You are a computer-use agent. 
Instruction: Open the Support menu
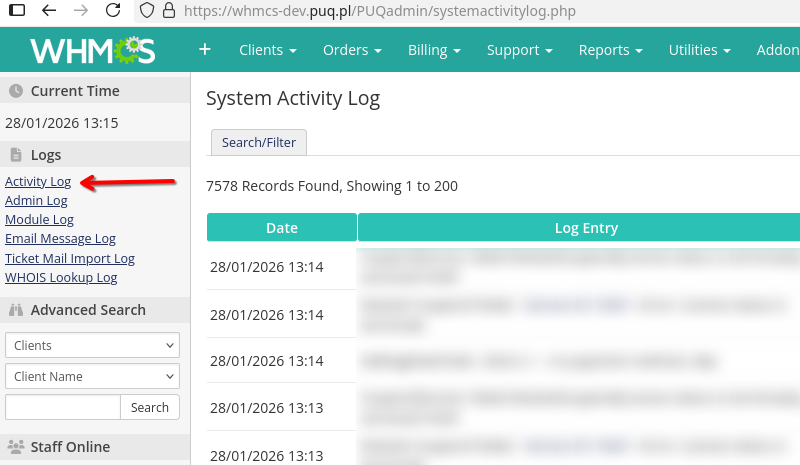click(x=519, y=50)
